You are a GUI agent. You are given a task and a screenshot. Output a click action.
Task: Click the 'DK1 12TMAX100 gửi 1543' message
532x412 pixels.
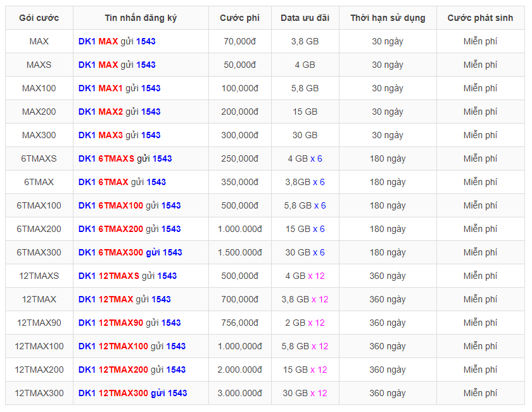pos(132,346)
